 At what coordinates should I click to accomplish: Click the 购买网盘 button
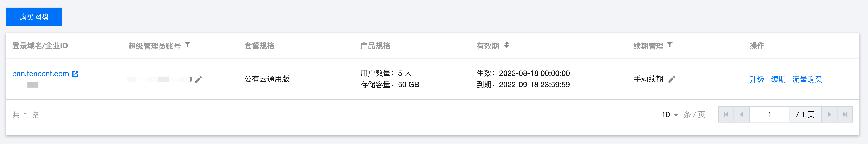pos(34,17)
